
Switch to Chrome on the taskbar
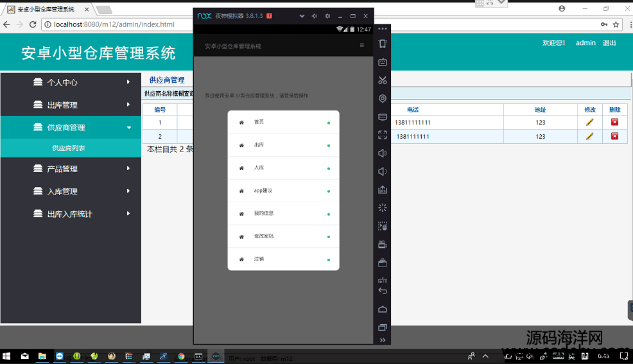[x=181, y=356]
